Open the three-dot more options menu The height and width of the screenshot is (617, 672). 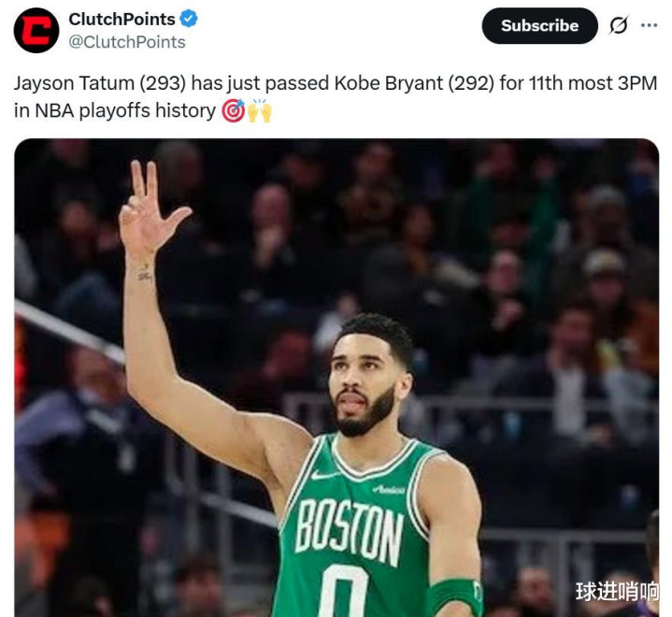click(x=649, y=25)
